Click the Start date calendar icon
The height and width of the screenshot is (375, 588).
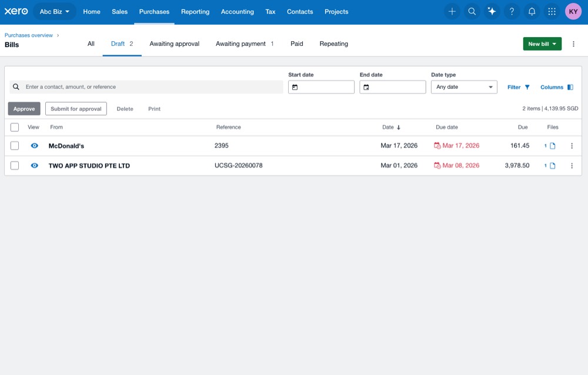pos(295,87)
